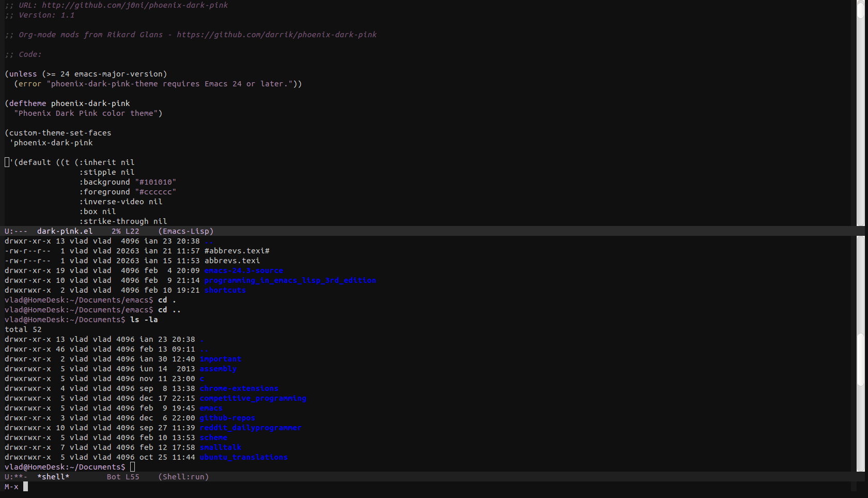
Task: Click the reddit_dailyprogrammer directory entry
Action: point(251,428)
